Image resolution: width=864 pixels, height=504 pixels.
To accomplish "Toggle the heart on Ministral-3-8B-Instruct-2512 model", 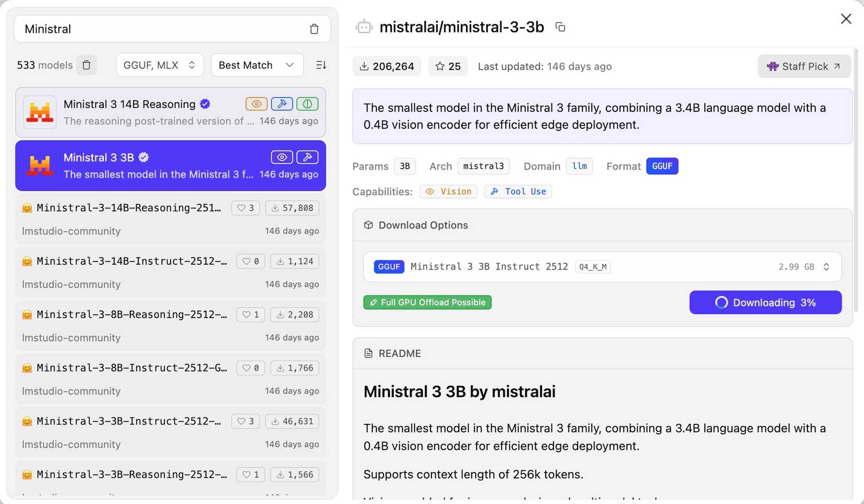I will (x=250, y=368).
